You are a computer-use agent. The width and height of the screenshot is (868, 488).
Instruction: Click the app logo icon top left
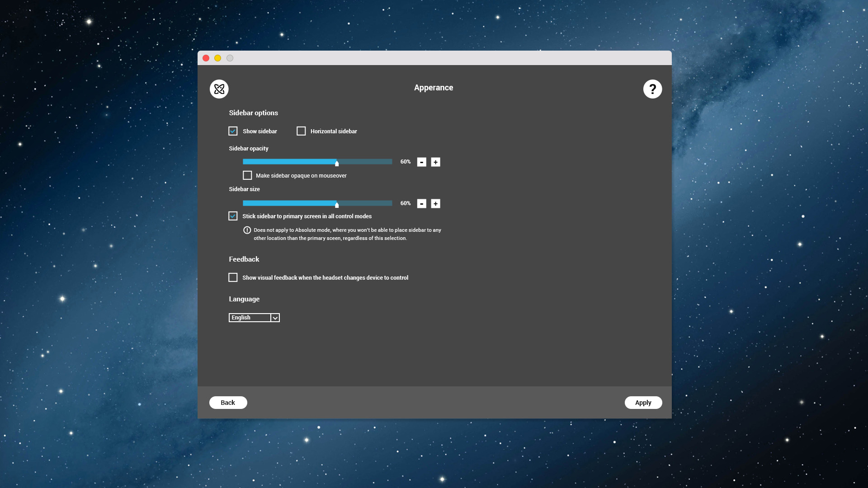219,89
